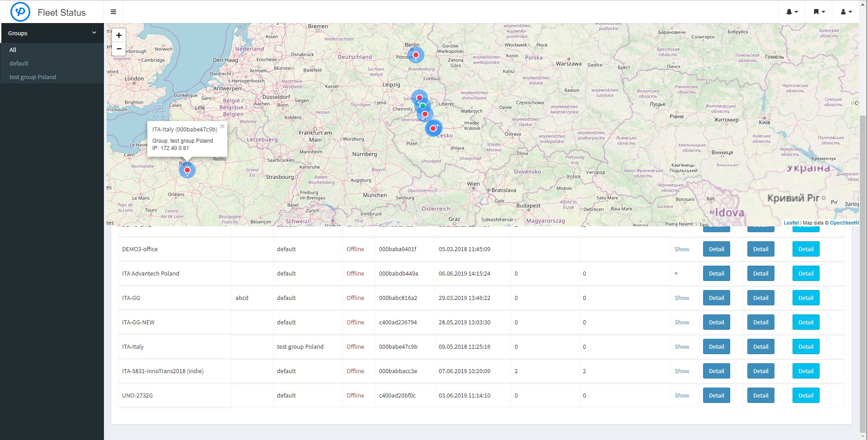Click Show link for ITA-Italy

[682, 346]
